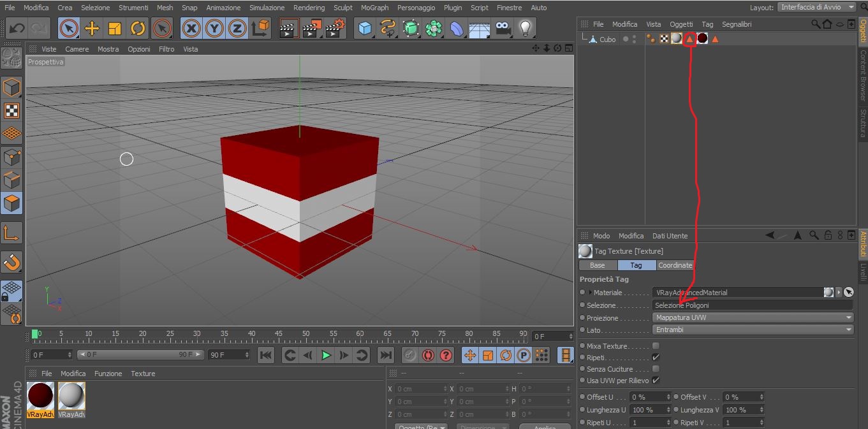Toggle the Senza Cuciture checkbox

pos(656,369)
